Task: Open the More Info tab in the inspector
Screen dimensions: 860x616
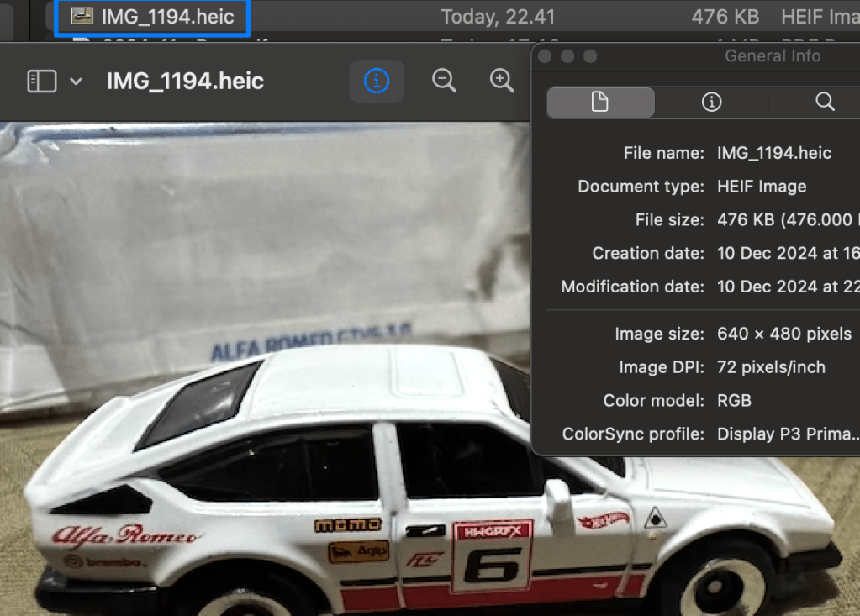Action: [711, 103]
